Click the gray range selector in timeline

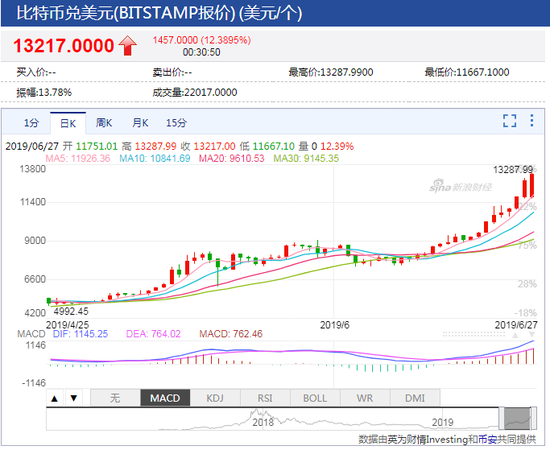coord(517,418)
